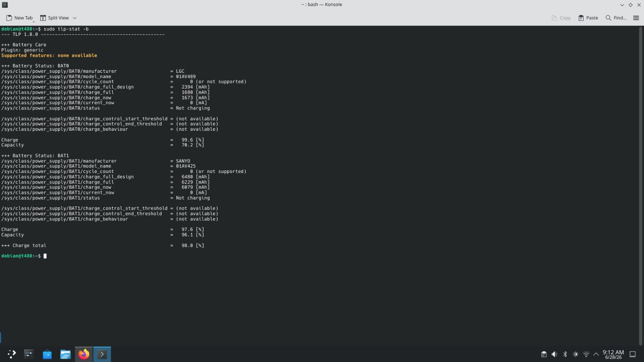Click the model name '01AV489'
The height and width of the screenshot is (362, 644).
186,76
